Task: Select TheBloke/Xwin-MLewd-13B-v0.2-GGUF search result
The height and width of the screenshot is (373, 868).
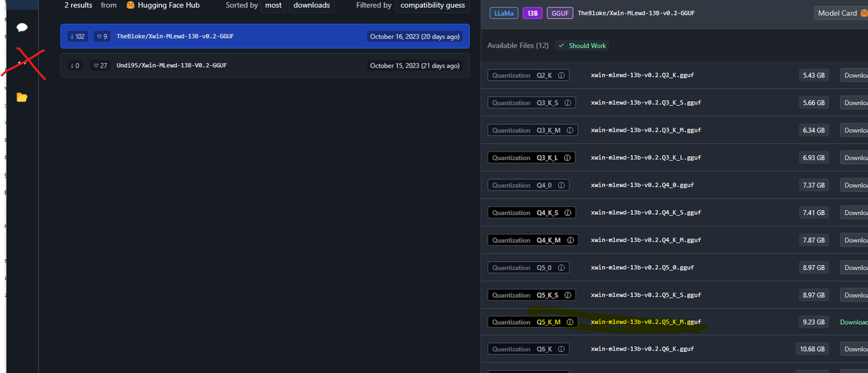Action: point(264,37)
